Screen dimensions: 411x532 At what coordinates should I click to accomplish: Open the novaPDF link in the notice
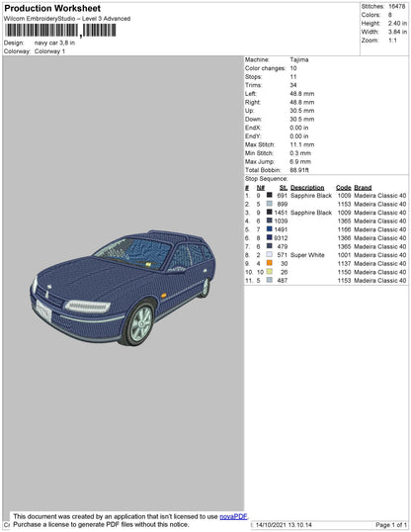tap(233, 516)
